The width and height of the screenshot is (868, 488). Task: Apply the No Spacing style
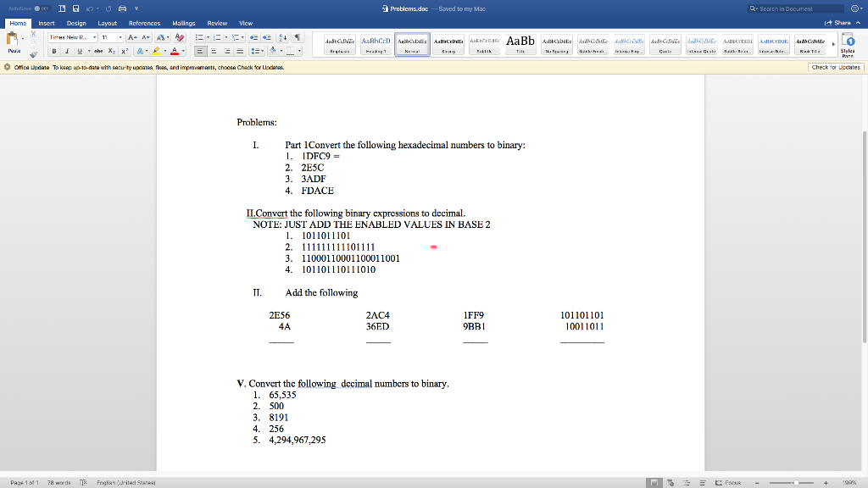pos(556,44)
